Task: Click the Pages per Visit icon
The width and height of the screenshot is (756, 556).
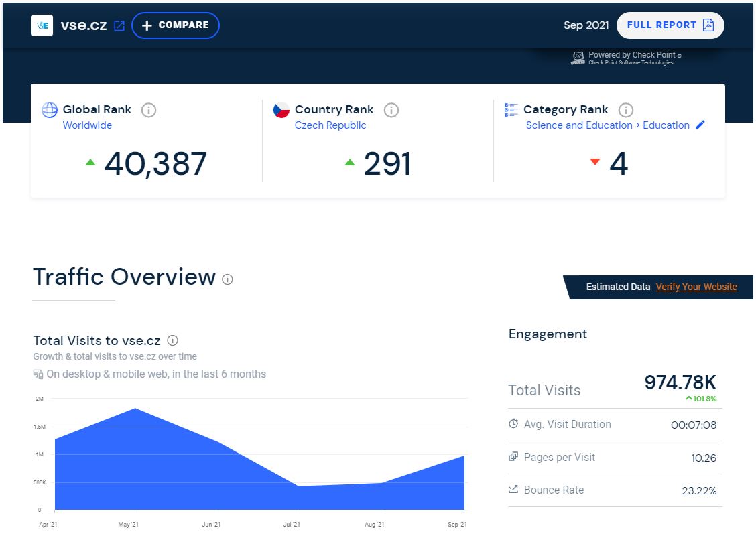Action: tap(513, 456)
